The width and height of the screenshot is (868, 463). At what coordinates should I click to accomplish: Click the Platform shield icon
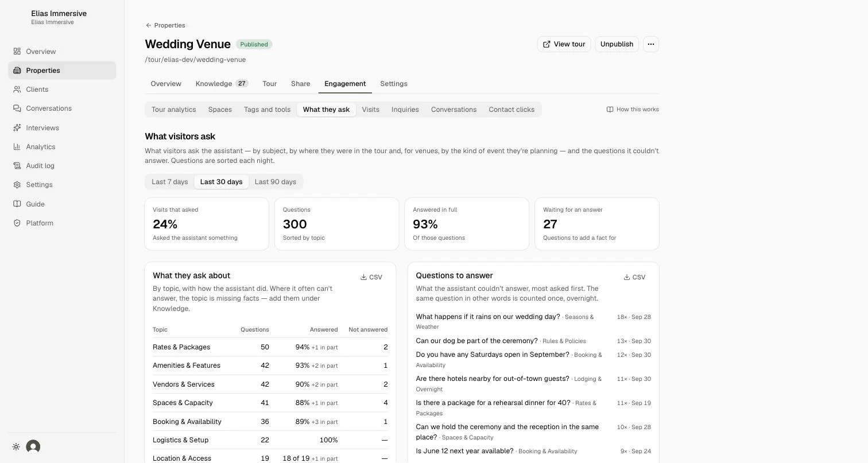tap(17, 223)
